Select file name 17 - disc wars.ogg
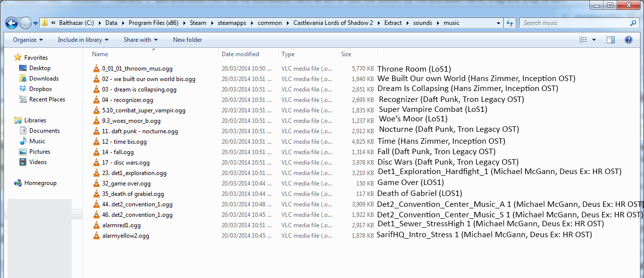This screenshot has width=644, height=278. (x=126, y=163)
